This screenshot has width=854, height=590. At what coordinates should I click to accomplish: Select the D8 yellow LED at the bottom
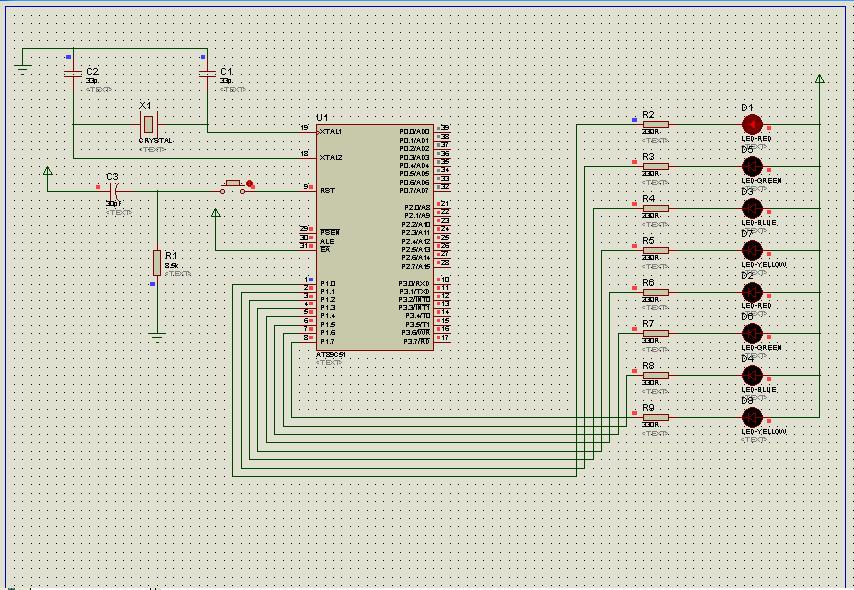coord(752,417)
